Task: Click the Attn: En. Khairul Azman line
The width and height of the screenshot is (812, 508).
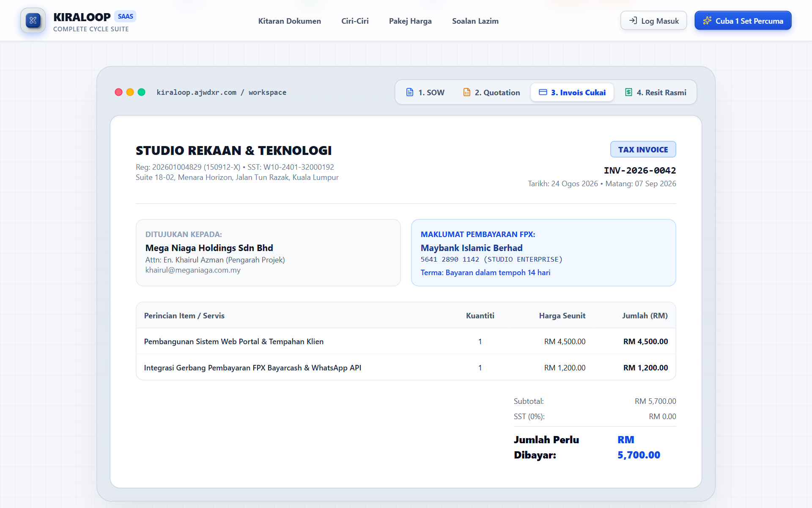Action: tap(215, 260)
